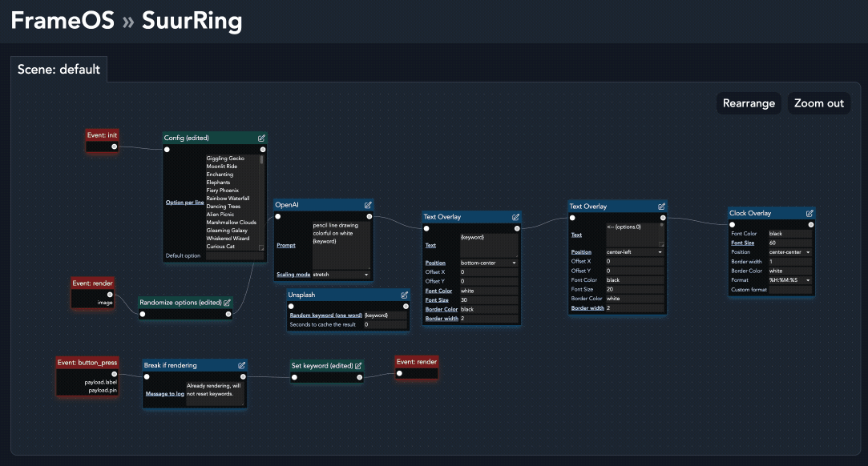The height and width of the screenshot is (466, 868).
Task: Click the edit icon on Config node
Action: [x=262, y=138]
